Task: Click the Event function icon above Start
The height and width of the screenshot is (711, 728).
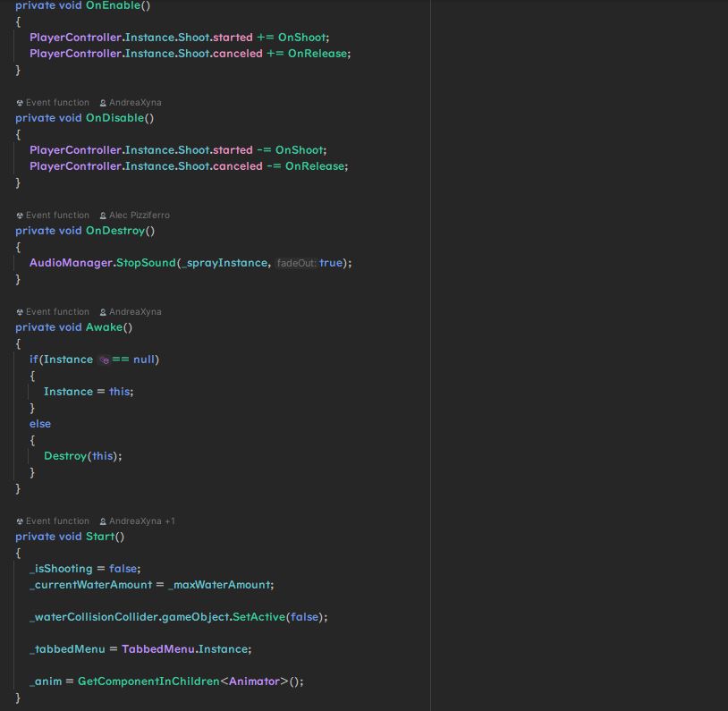Action: 20,521
